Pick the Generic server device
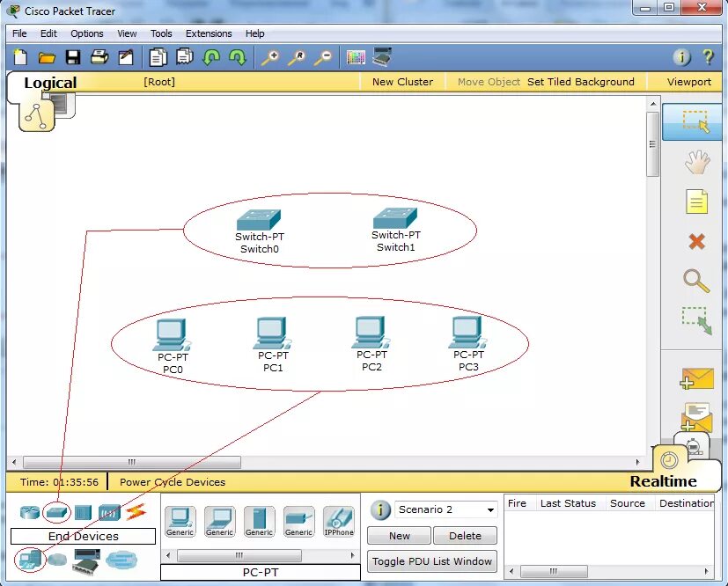 259,522
